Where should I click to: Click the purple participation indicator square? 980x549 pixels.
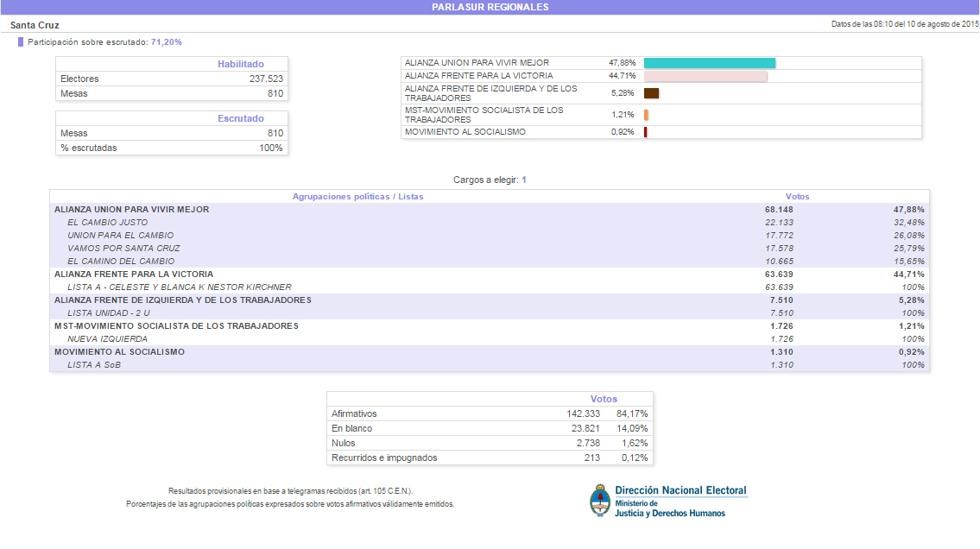(x=21, y=41)
